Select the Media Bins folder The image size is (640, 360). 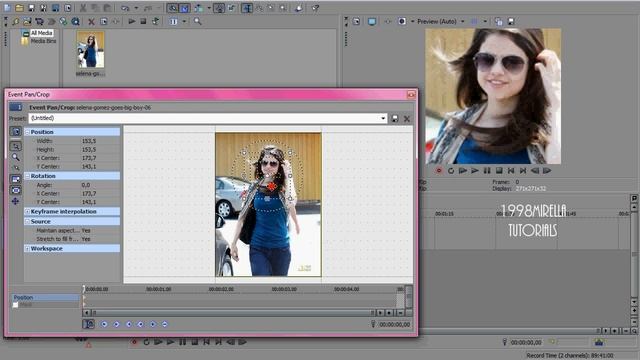[43, 41]
